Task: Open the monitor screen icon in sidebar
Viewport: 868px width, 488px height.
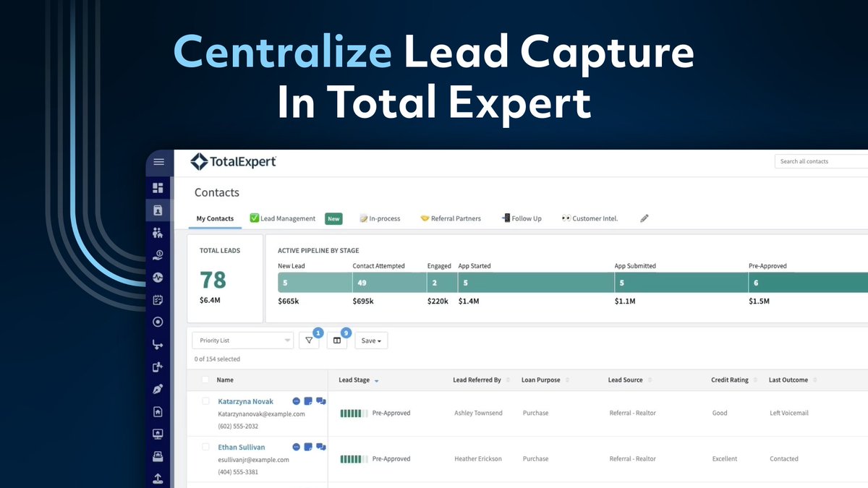Action: point(158,435)
